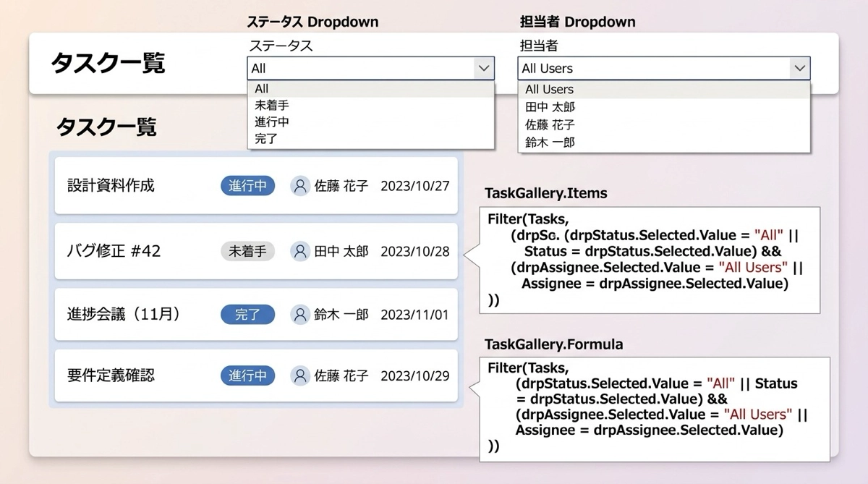Click 未着手 badge on バグ修正 #42 task
The width and height of the screenshot is (868, 484).
[x=247, y=251]
